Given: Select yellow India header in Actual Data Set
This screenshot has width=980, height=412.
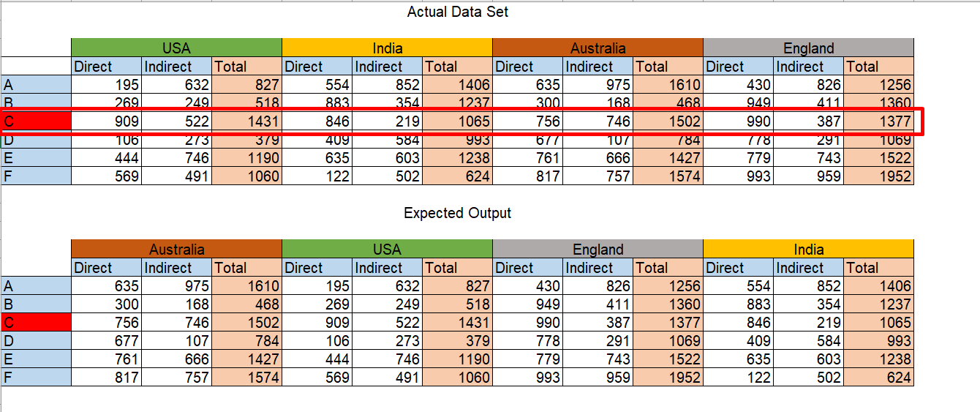Looking at the screenshot, I should point(387,48).
